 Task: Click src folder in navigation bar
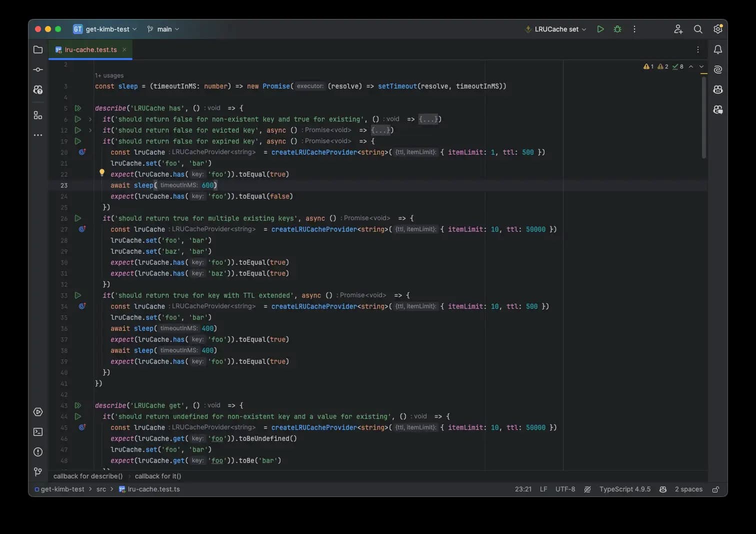(x=101, y=489)
